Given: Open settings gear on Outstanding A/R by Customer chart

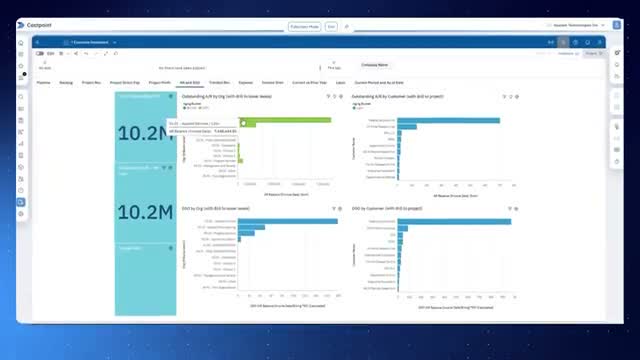Looking at the screenshot, I should click(x=517, y=97).
